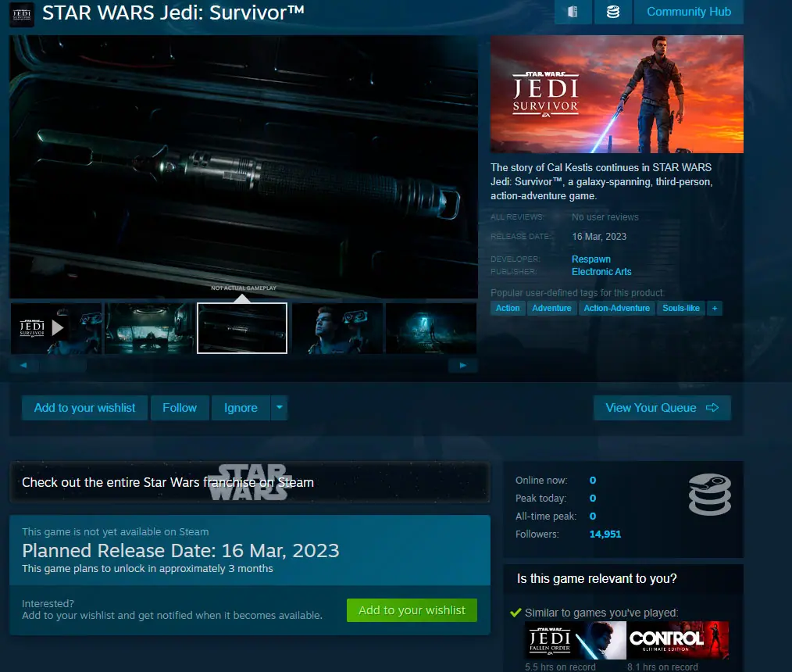Open the Electronic Arts publisher link
The width and height of the screenshot is (792, 672).
coord(601,271)
